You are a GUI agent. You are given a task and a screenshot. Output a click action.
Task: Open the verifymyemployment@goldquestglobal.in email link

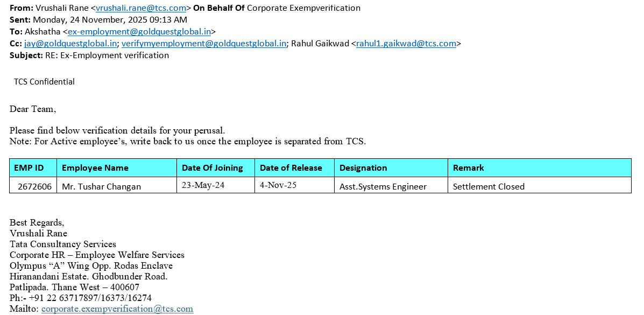coord(204,44)
